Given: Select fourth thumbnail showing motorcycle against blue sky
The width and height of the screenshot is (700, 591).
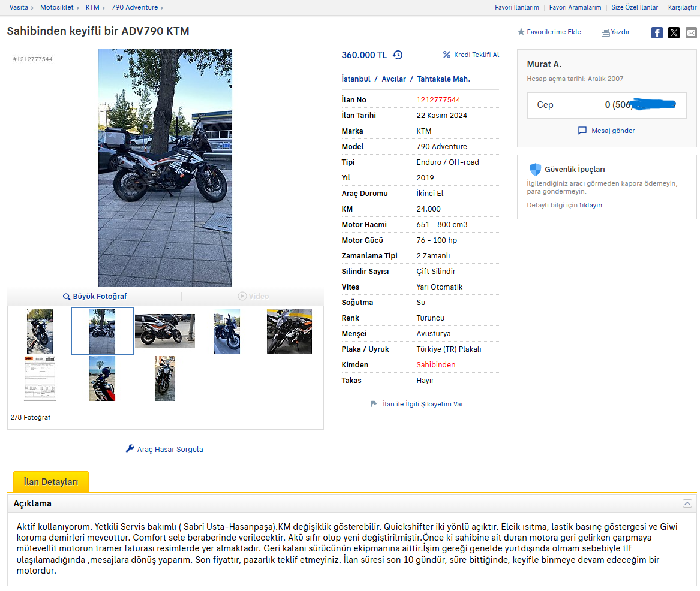Looking at the screenshot, I should click(x=227, y=331).
